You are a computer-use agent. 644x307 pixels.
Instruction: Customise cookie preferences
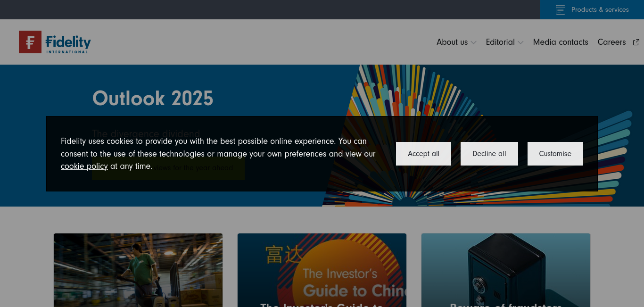[555, 154]
